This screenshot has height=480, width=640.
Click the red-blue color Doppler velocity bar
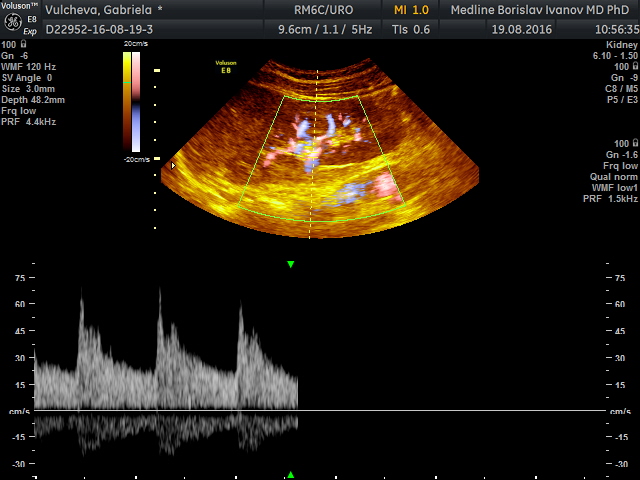[x=136, y=102]
